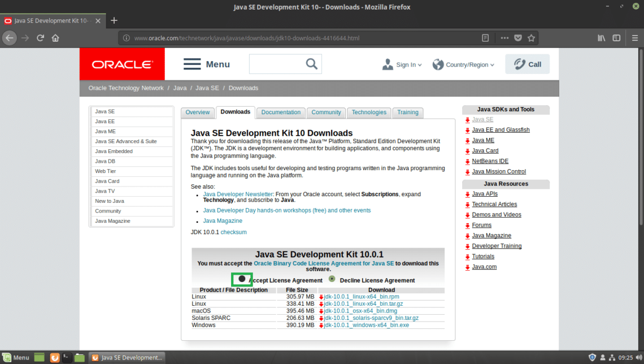The image size is (644, 364).
Task: Open the Firefox home page icon
Action: pos(55,38)
